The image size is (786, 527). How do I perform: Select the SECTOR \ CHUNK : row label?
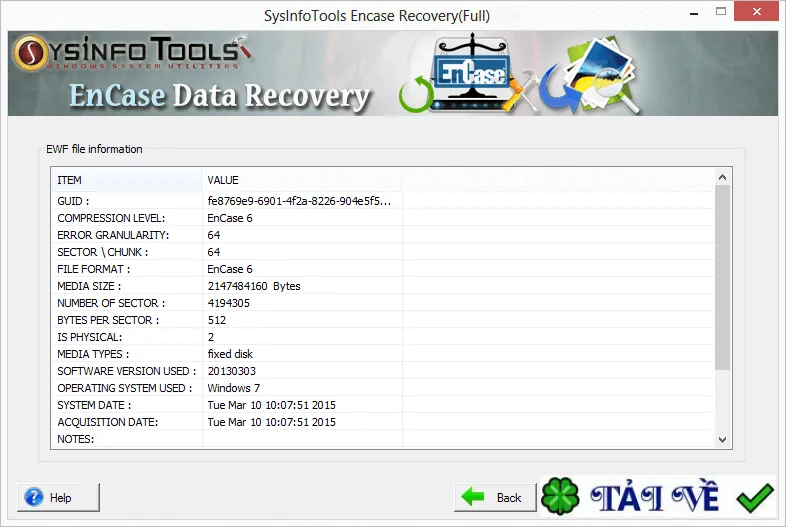[x=102, y=252]
